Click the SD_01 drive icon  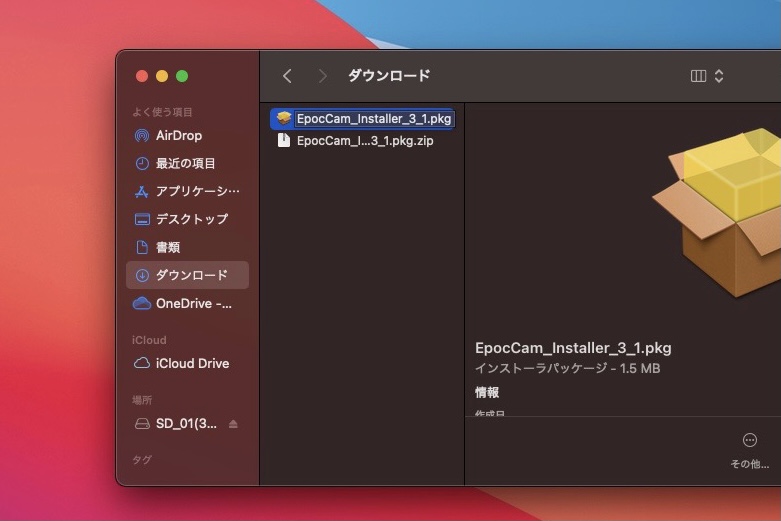click(142, 424)
